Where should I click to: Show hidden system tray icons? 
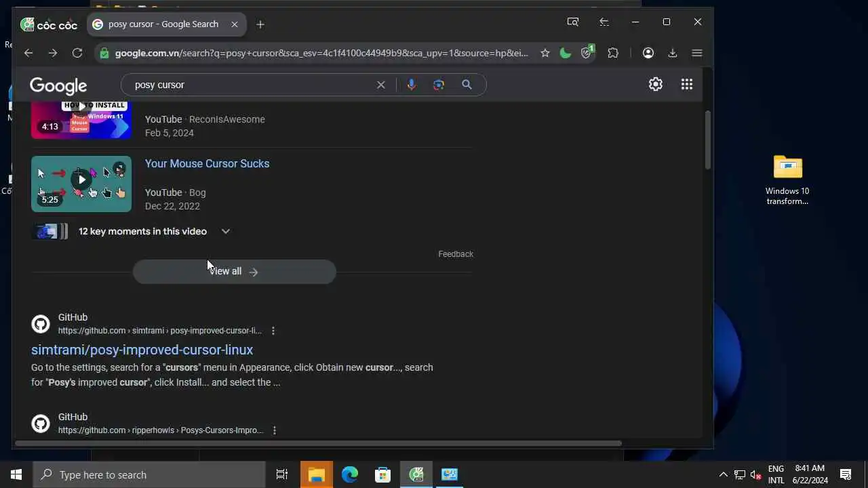pyautogui.click(x=723, y=474)
